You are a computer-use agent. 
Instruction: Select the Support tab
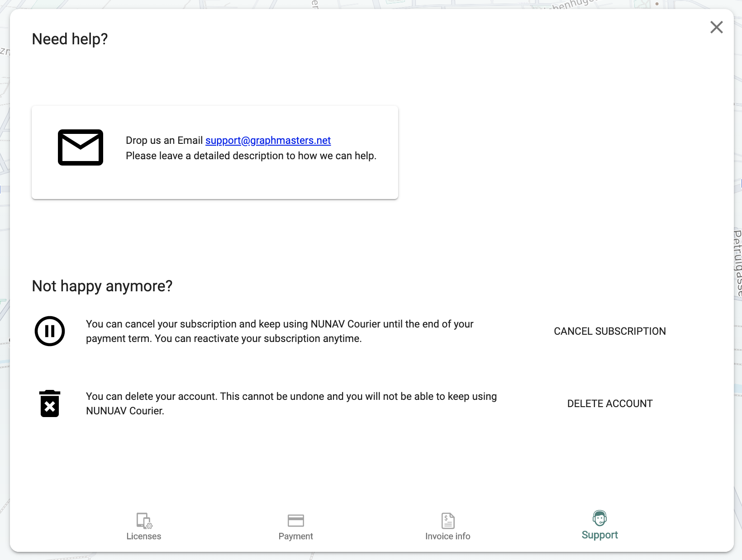[x=600, y=526]
